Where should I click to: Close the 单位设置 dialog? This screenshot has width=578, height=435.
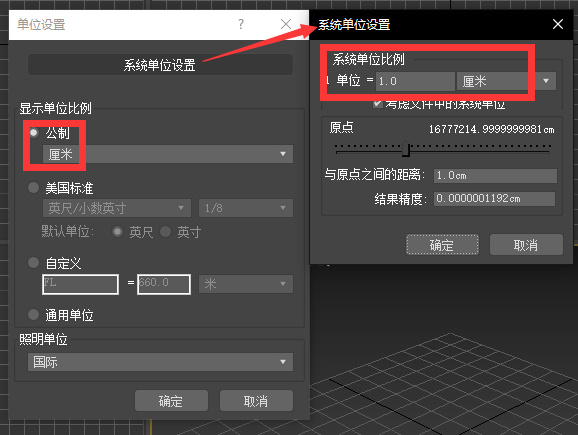[x=286, y=24]
